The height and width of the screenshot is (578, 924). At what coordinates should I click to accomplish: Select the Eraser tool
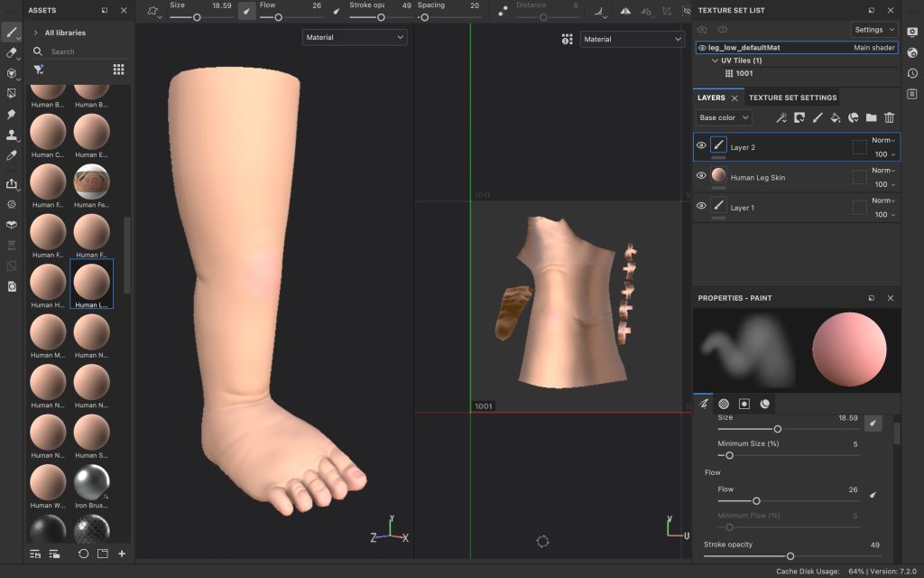pos(11,53)
